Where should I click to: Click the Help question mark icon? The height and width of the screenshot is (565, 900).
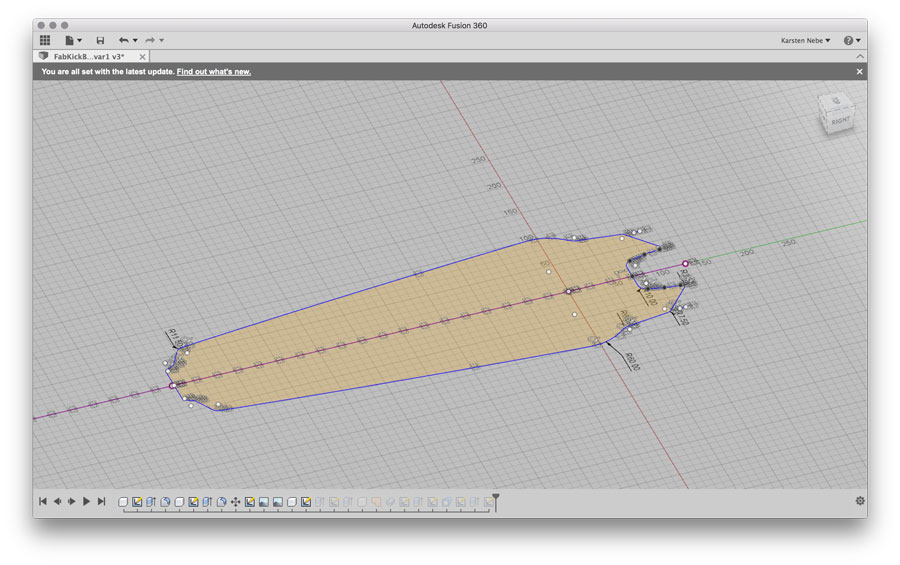[848, 40]
